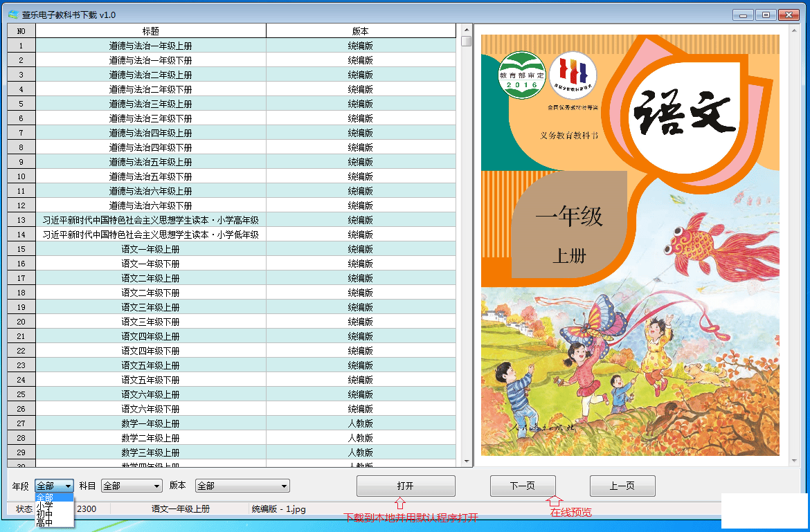The height and width of the screenshot is (532, 810).
Task: Click the table list scrollbar up arrow
Action: (x=467, y=30)
